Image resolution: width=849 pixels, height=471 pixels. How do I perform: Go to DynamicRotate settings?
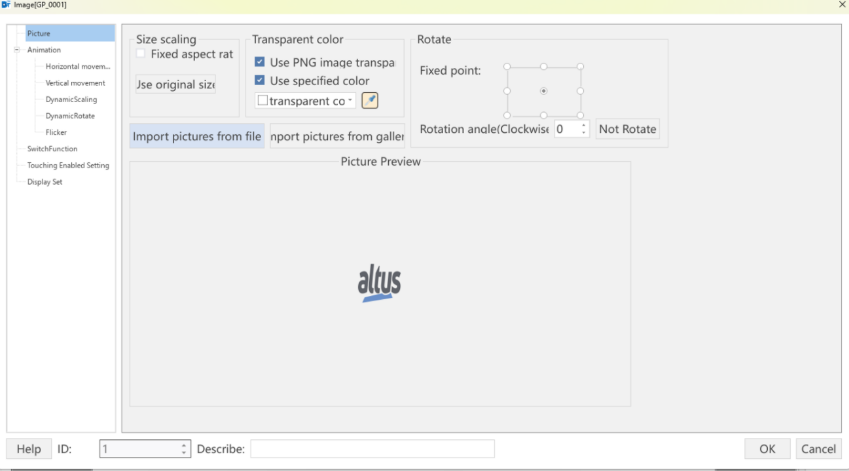pos(70,116)
